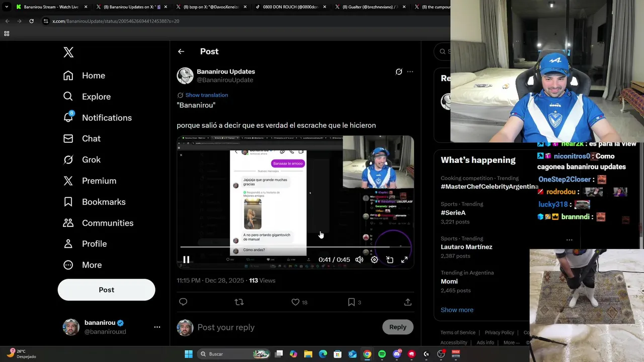The image size is (644, 362).
Task: Go back using the Post header arrow
Action: click(181, 51)
